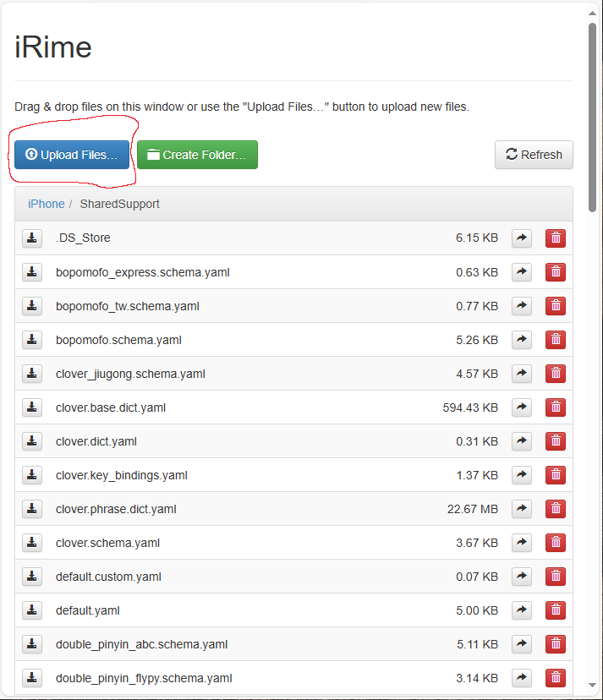Download the .DS_Store file
603x700 pixels.
pos(32,238)
